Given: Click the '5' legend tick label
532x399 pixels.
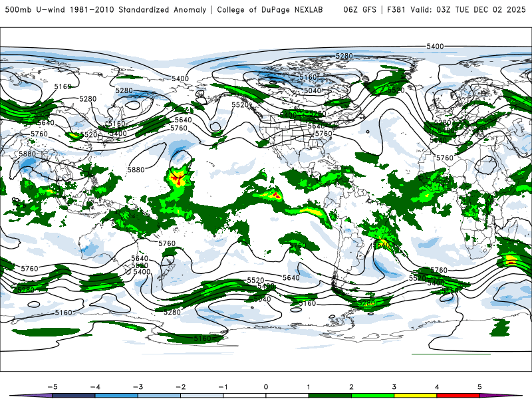Looking at the screenshot, I should point(479,387).
